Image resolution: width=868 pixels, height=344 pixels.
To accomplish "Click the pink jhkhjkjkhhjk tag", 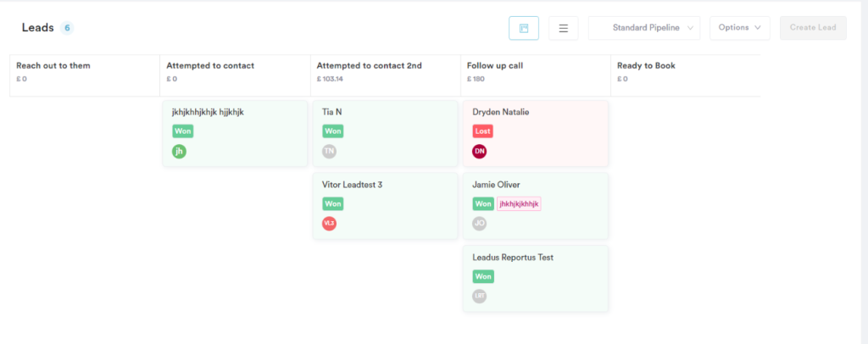I will click(x=519, y=204).
